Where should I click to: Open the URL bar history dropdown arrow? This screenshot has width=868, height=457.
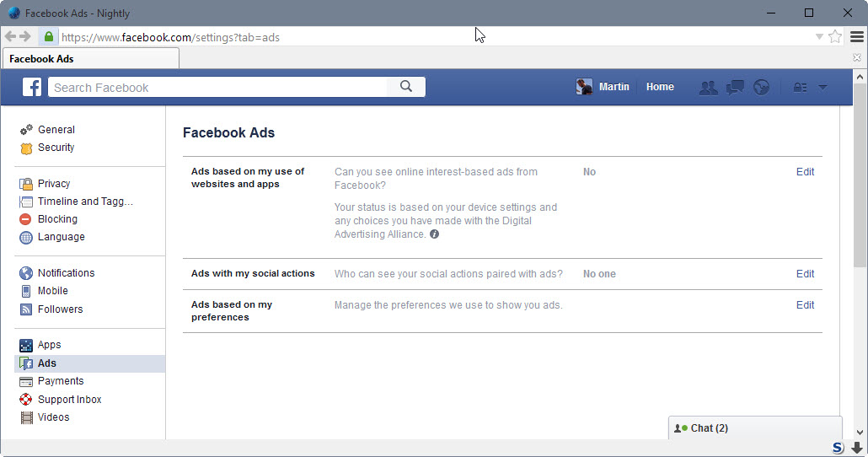click(x=819, y=37)
